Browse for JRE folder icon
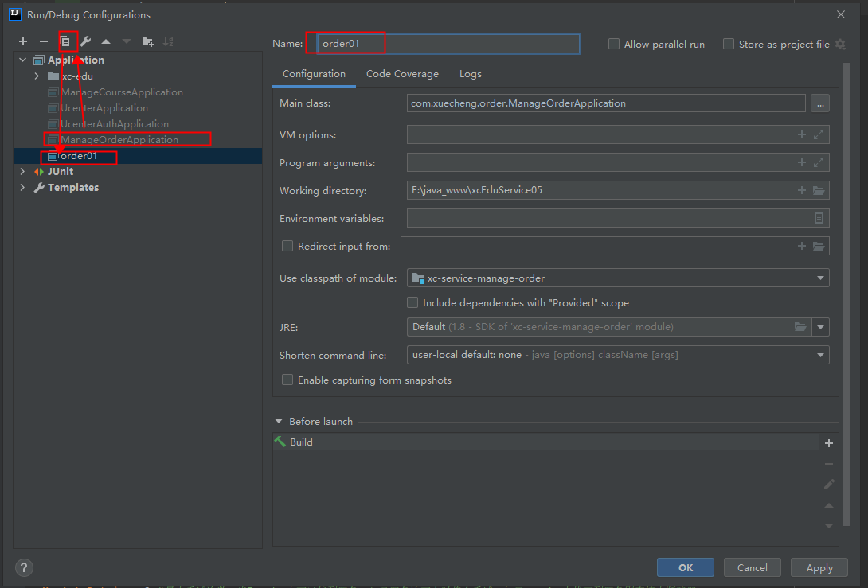The height and width of the screenshot is (588, 868). [x=800, y=327]
